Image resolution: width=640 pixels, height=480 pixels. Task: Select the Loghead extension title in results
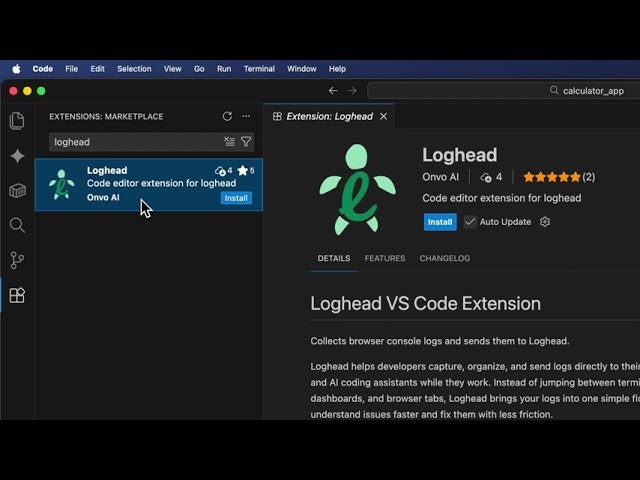pos(107,170)
